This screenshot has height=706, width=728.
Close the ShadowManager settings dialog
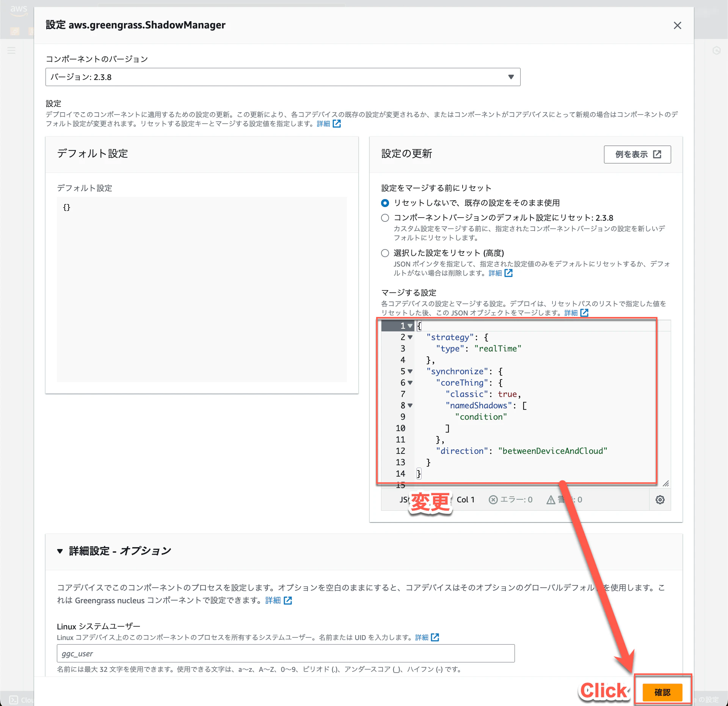[x=677, y=25]
